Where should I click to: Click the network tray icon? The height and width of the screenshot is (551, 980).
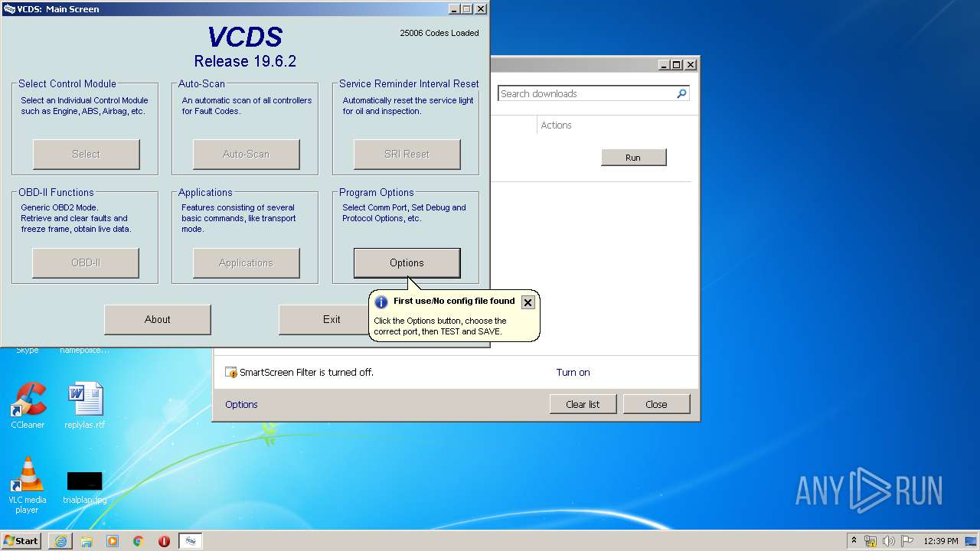(x=871, y=541)
